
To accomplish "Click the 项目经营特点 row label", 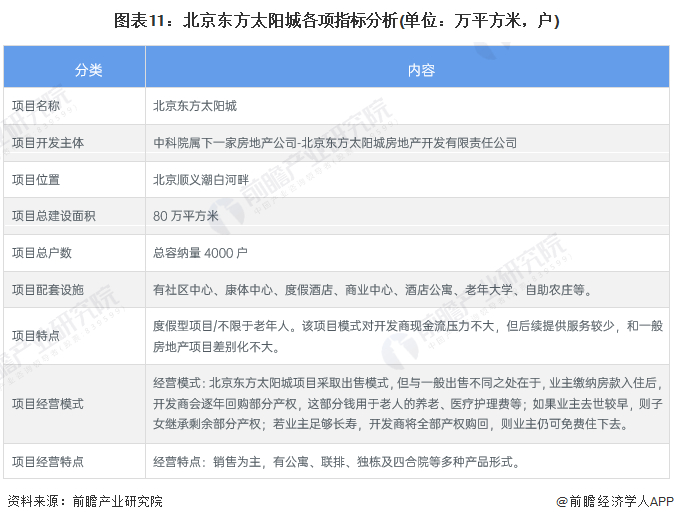I will tap(48, 462).
